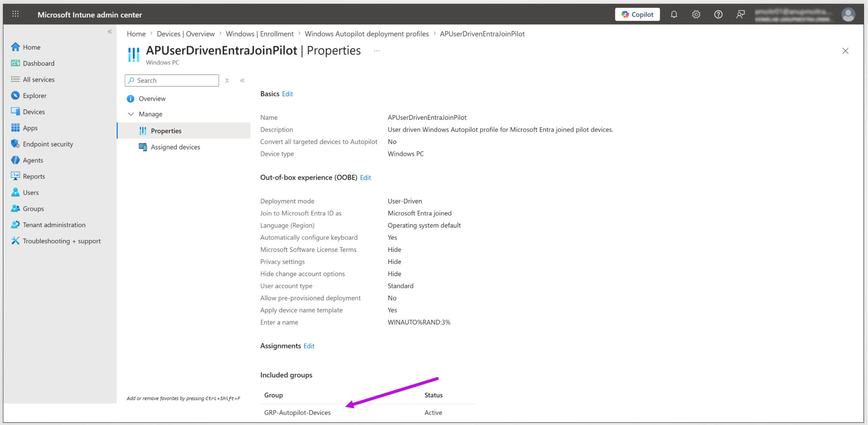Click the All services list icon
868x425 pixels.
[15, 79]
